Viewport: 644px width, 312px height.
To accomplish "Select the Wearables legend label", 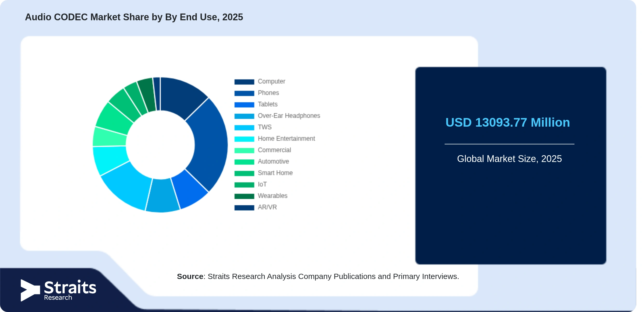I will pyautogui.click(x=272, y=196).
